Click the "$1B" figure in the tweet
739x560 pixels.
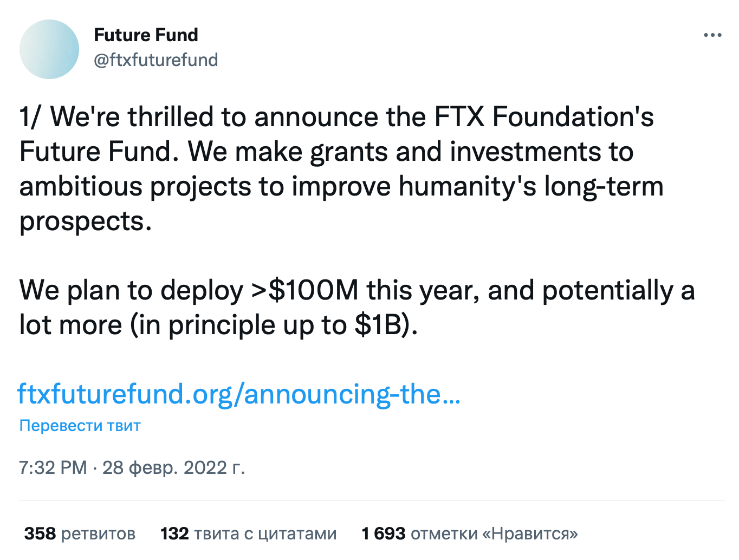tap(380, 325)
